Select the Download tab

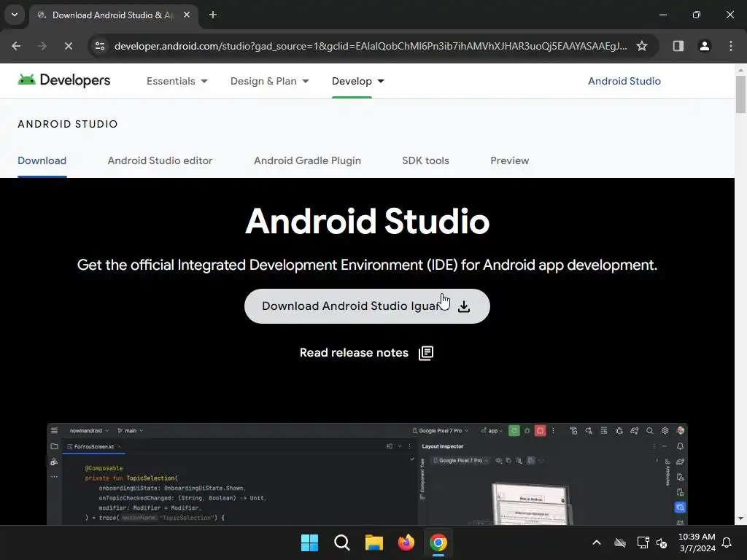click(x=42, y=160)
